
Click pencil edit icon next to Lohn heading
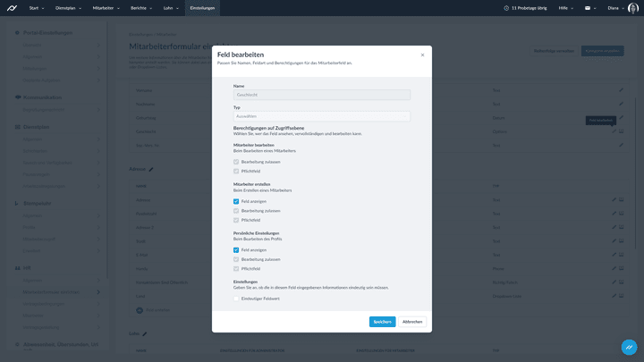tap(144, 334)
